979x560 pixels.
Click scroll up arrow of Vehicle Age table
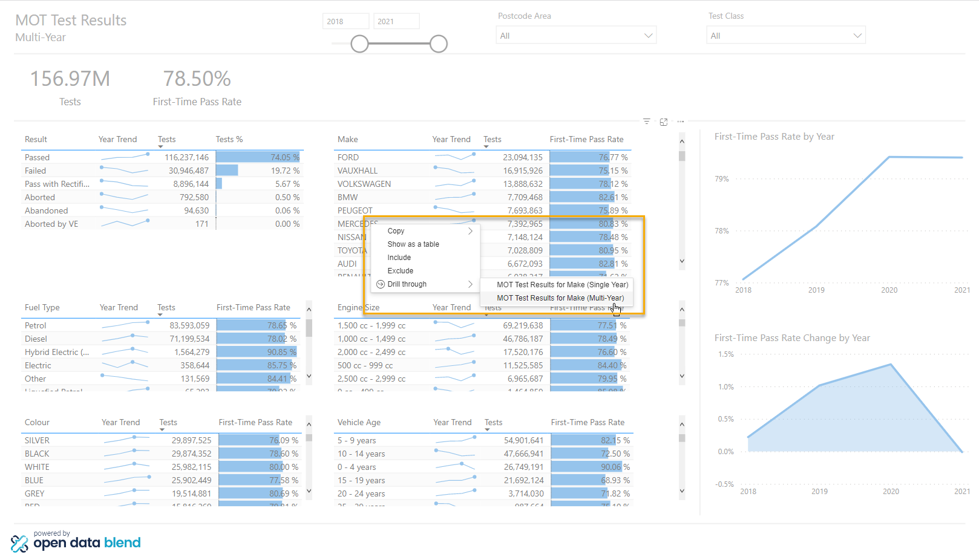pos(682,425)
